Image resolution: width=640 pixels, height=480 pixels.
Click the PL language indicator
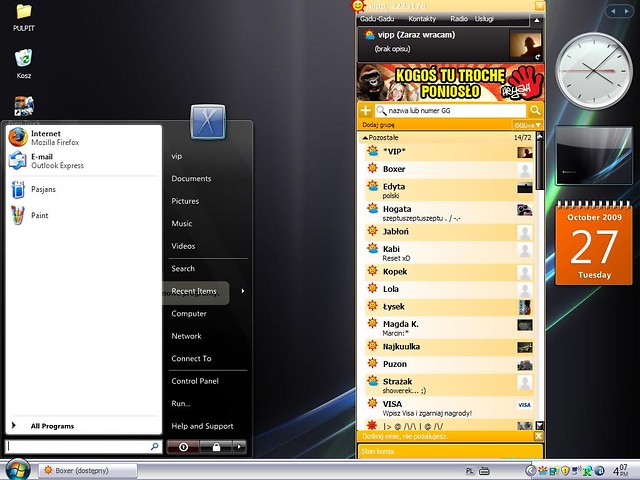[470, 471]
